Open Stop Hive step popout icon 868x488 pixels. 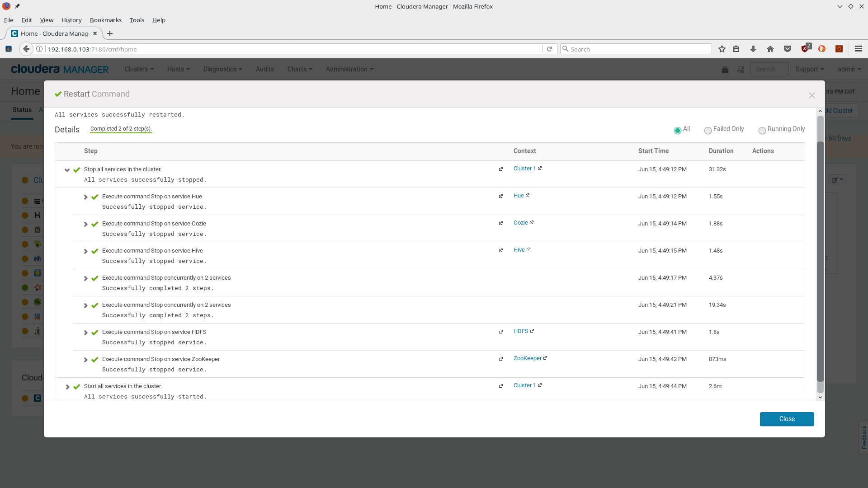(500, 250)
